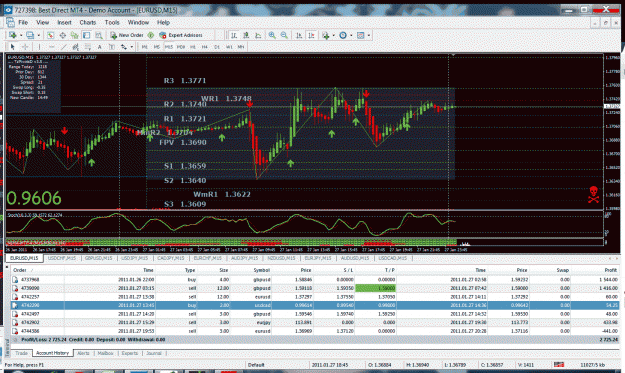This screenshot has height=373, width=625.
Task: Open the Alerts tab in Terminal
Action: point(83,353)
